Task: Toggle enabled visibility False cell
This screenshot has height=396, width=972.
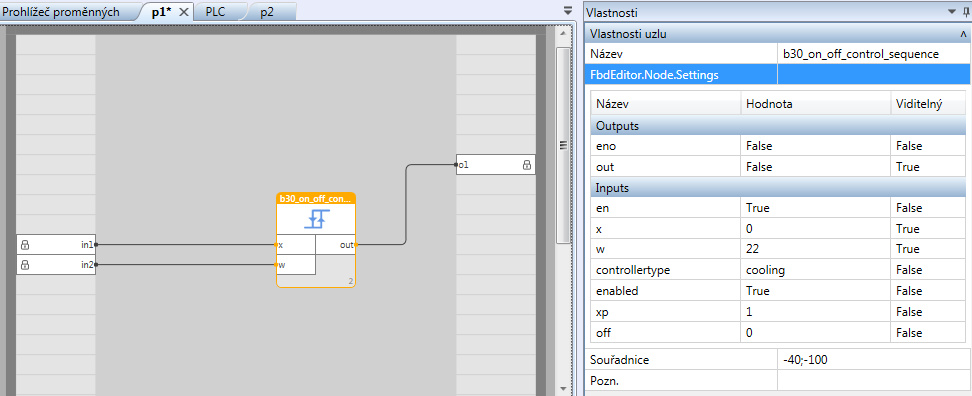Action: click(x=928, y=291)
